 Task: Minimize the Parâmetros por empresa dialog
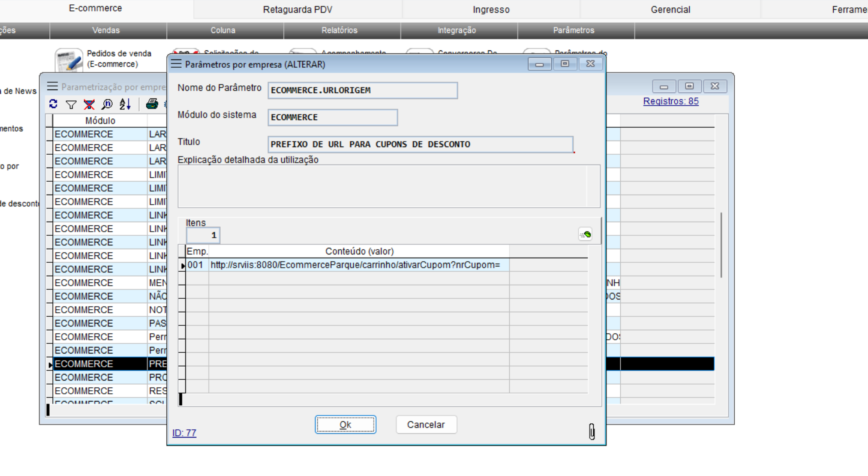click(539, 64)
